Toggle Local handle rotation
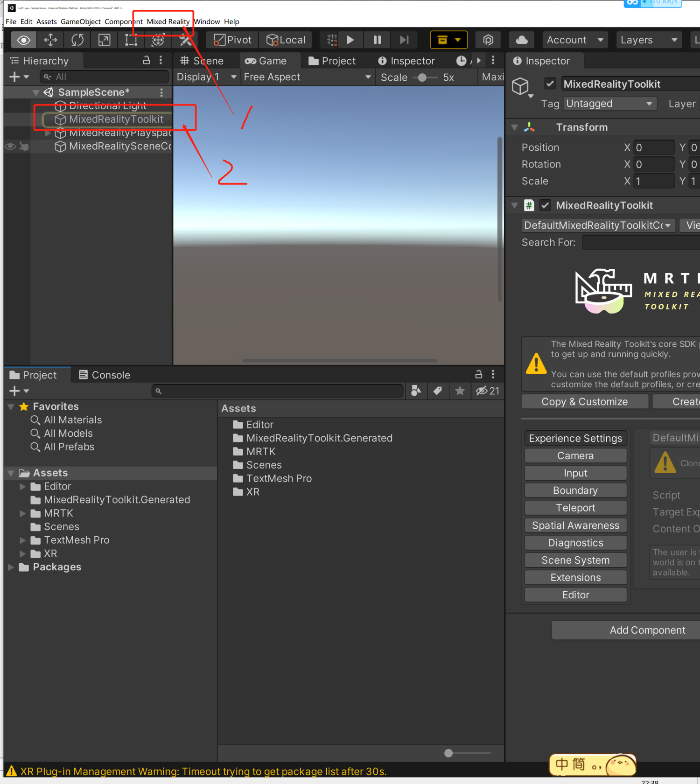The height and width of the screenshot is (784, 700). tap(286, 40)
